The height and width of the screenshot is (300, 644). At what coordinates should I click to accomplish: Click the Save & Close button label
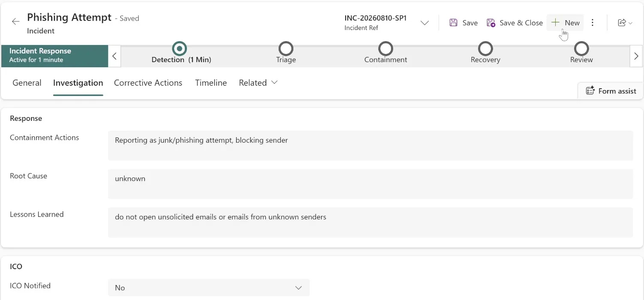tap(521, 23)
